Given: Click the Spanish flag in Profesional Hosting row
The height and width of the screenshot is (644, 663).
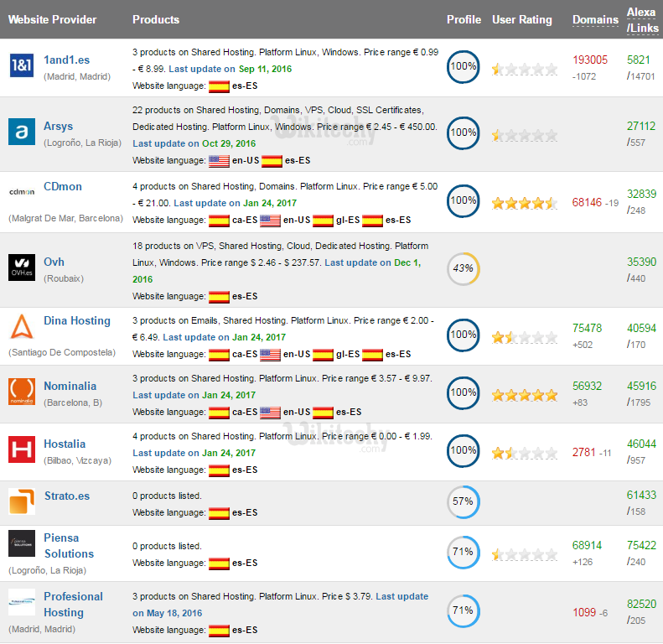Looking at the screenshot, I should click(219, 631).
